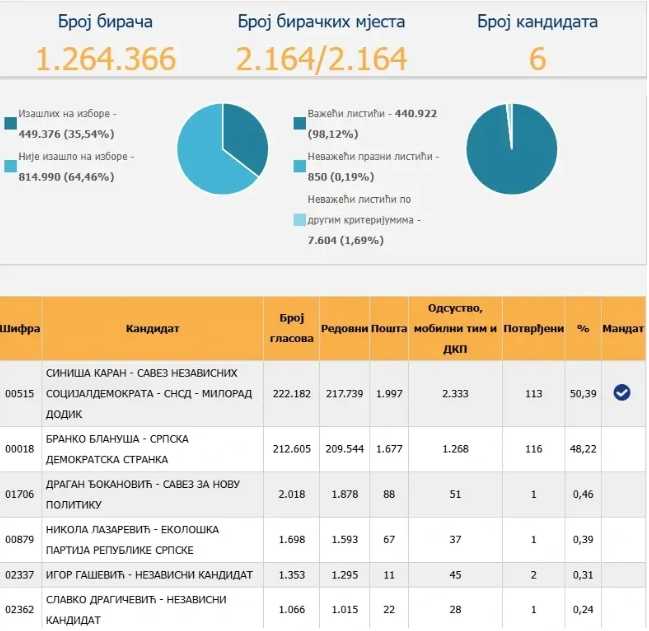Click the voter turnout pie chart
649x631 pixels.
[222, 148]
